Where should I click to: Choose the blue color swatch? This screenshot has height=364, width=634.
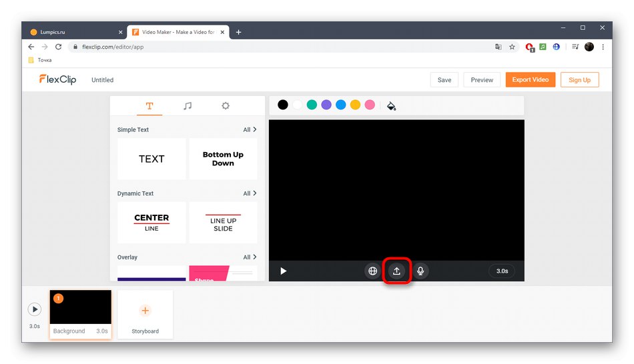click(x=341, y=105)
